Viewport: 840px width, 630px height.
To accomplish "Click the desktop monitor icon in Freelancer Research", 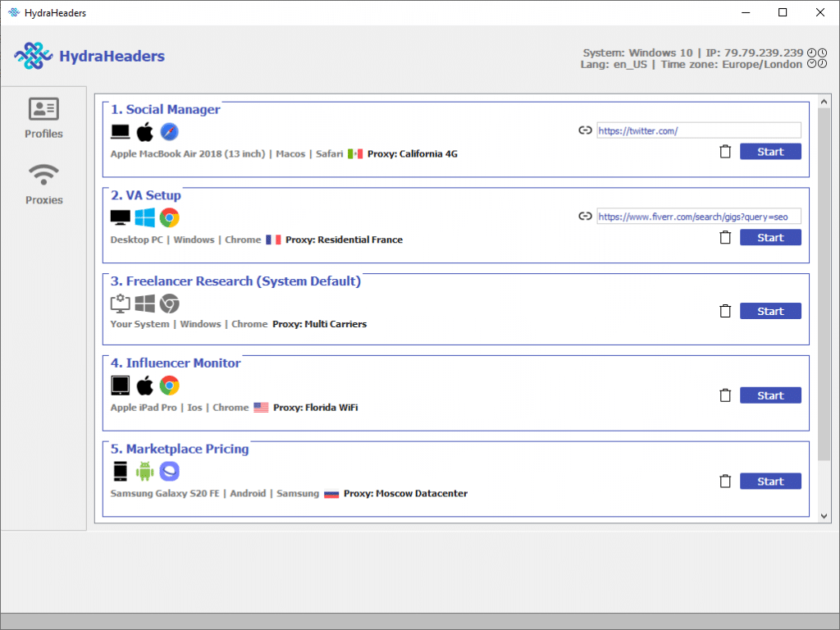I will 120,303.
